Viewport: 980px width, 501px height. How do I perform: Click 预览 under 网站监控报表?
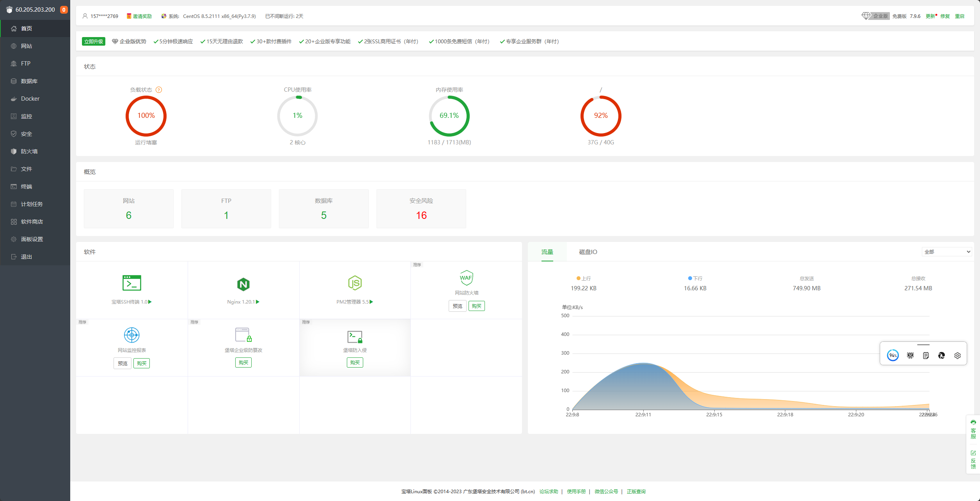pyautogui.click(x=123, y=363)
